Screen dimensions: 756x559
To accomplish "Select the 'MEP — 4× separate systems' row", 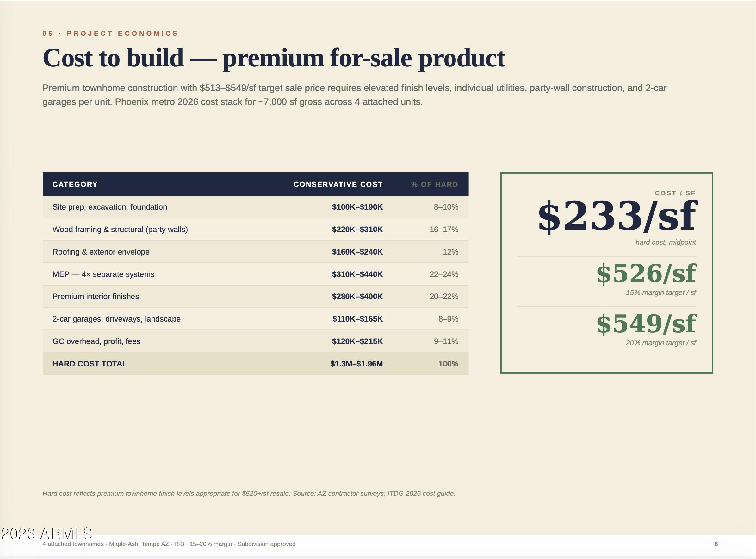I will coord(256,274).
